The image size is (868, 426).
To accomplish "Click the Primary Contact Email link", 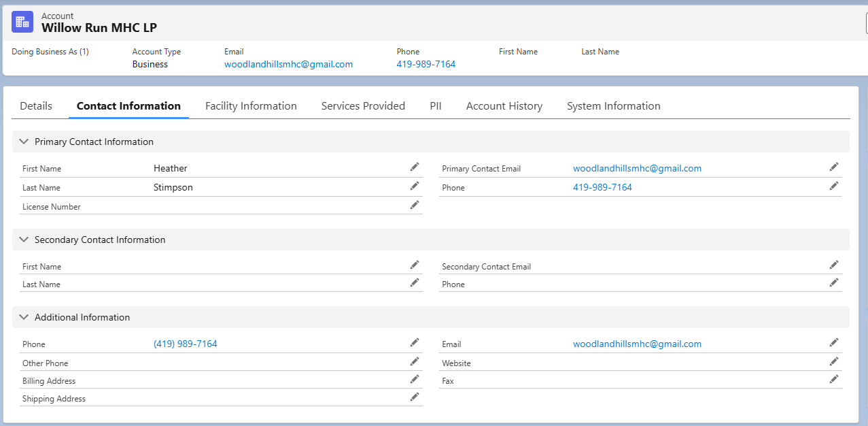I will click(x=637, y=168).
